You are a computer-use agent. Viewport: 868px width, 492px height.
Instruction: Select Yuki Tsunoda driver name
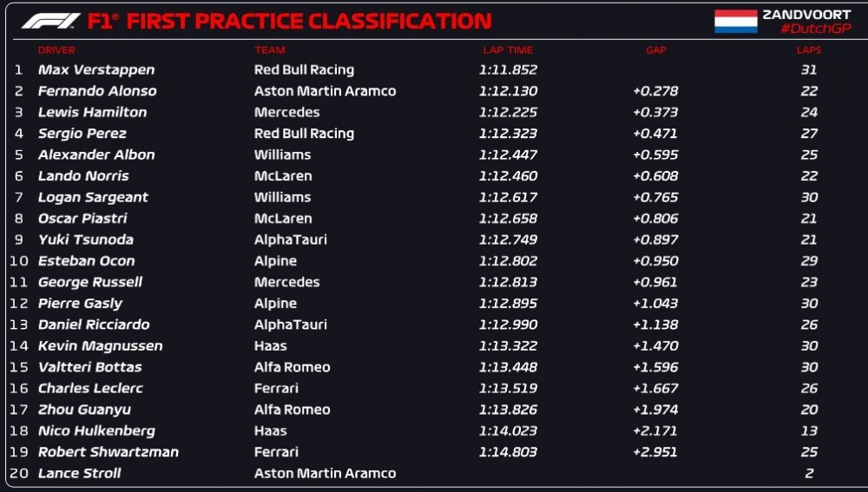[86, 239]
